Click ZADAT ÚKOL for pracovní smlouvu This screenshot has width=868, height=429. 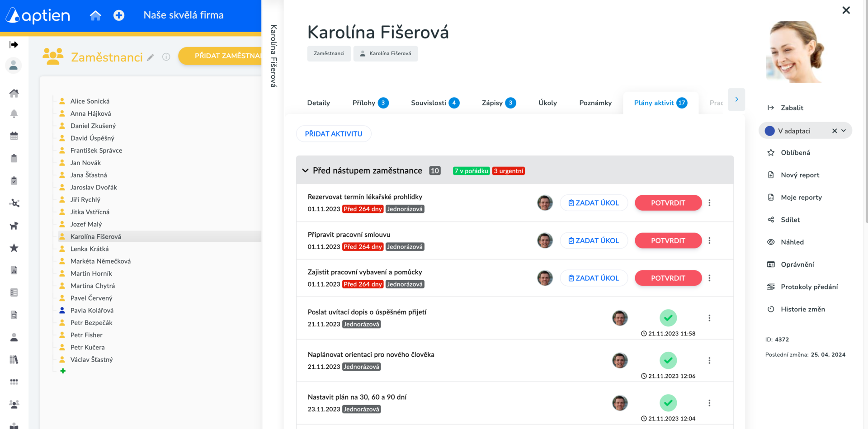coord(594,240)
